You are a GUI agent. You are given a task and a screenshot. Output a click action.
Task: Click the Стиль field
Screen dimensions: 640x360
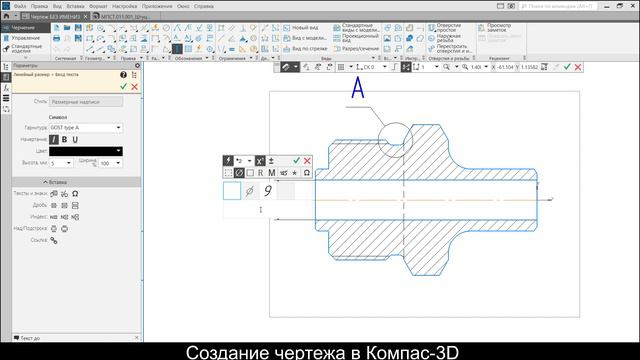coord(86,102)
